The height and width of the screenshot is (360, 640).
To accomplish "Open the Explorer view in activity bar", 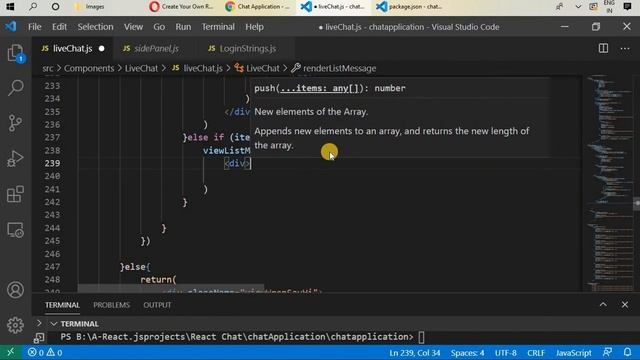I will coord(16,53).
